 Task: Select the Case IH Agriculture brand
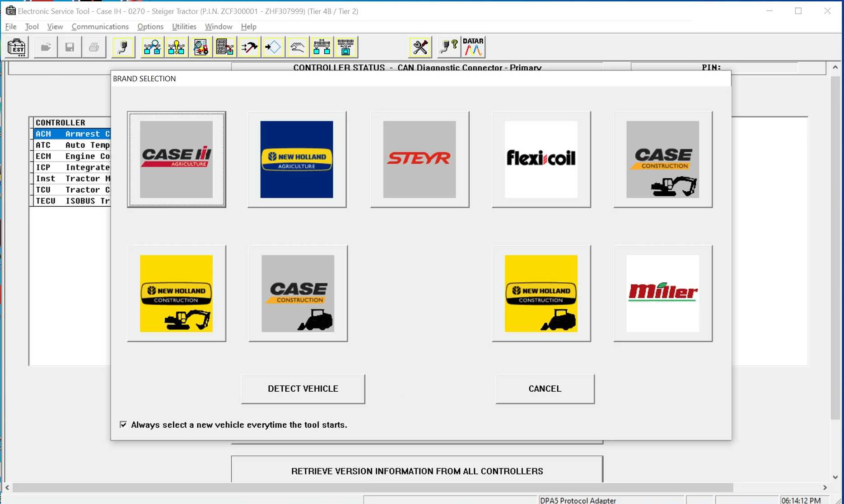point(177,159)
